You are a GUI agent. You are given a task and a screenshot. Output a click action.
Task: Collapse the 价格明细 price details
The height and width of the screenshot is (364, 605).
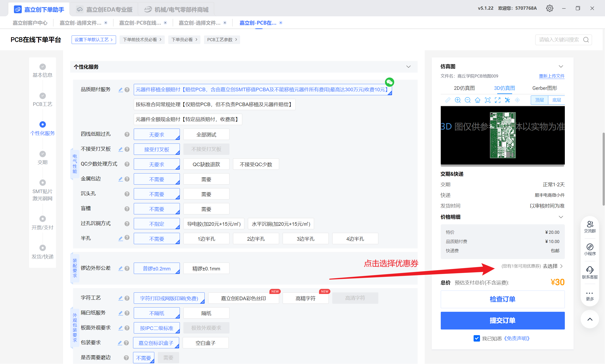click(x=561, y=217)
